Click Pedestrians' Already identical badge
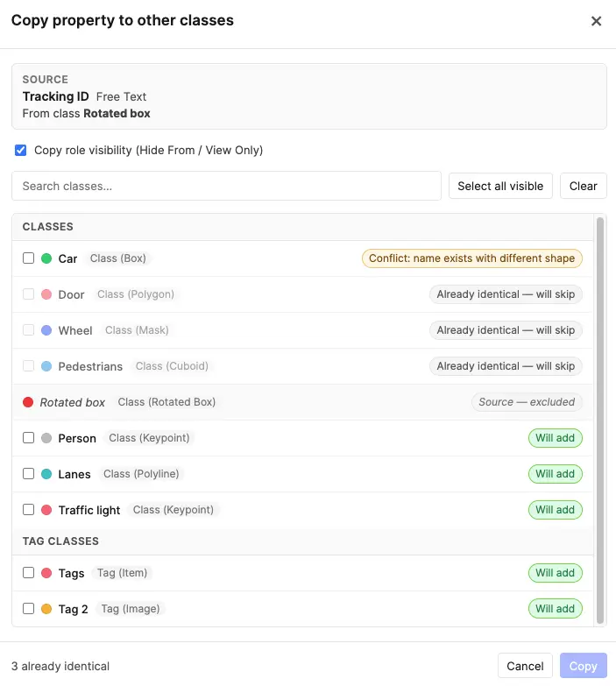This screenshot has width=616, height=686. click(x=506, y=365)
